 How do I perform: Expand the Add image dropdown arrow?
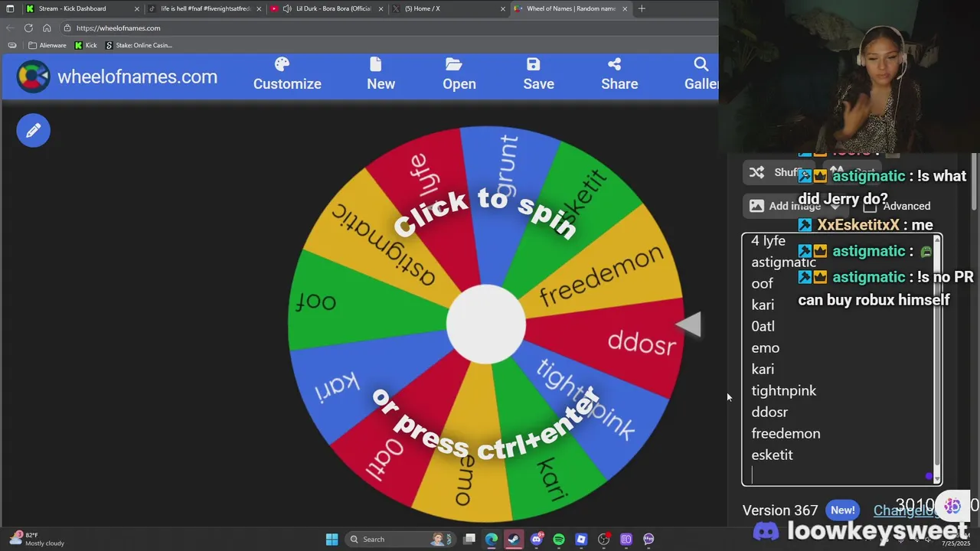point(835,206)
